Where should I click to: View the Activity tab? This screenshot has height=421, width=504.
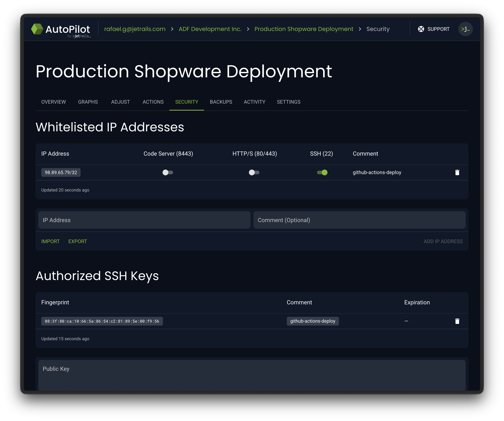tap(254, 102)
